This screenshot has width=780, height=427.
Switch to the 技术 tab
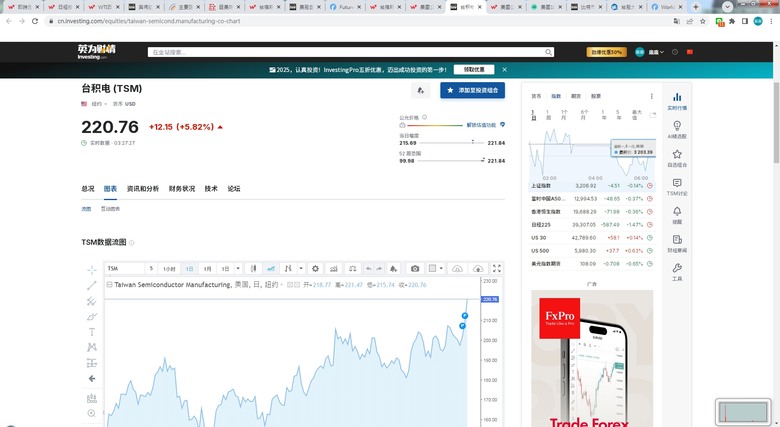pos(211,189)
